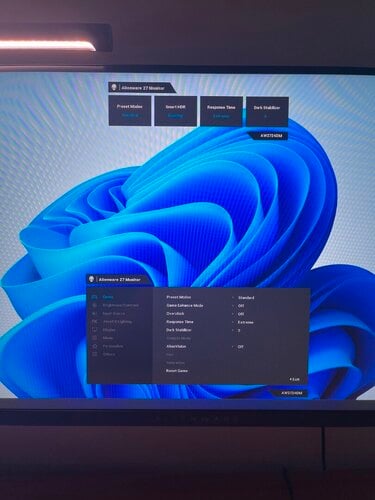The height and width of the screenshot is (500, 375).
Task: Expand the Dark Stabilizer value in the Game menu
Action: point(239,331)
